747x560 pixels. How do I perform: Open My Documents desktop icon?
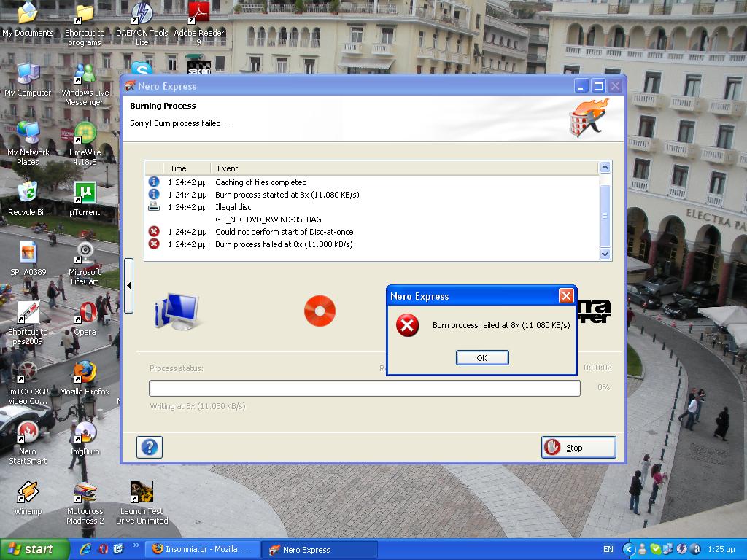pos(28,20)
